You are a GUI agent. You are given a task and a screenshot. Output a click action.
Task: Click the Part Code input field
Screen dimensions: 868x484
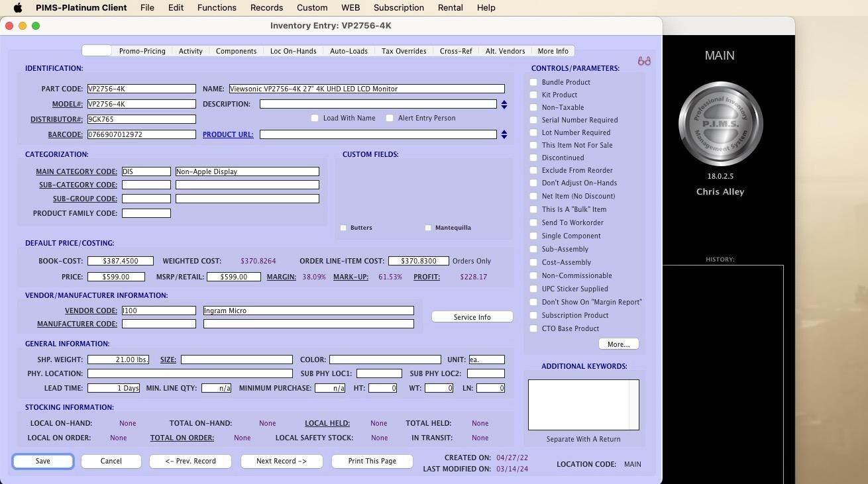click(x=142, y=89)
